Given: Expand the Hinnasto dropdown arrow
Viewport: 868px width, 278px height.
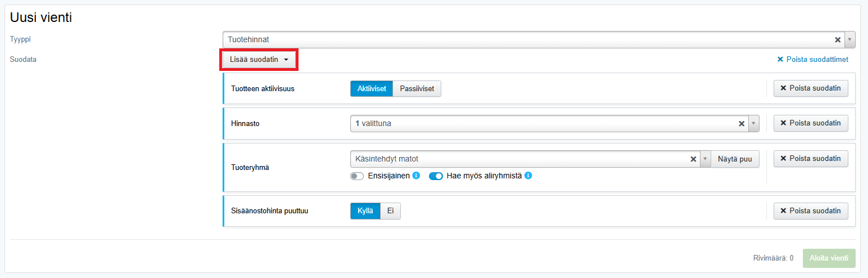Looking at the screenshot, I should tap(753, 123).
